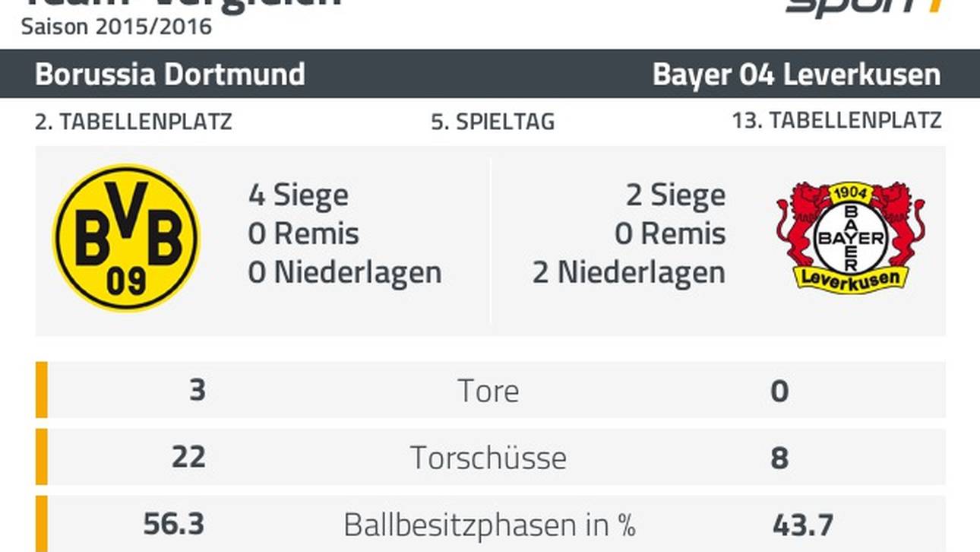Click Leverkusen's 43.7 possession value
The width and height of the screenshot is (980, 552).
(802, 525)
